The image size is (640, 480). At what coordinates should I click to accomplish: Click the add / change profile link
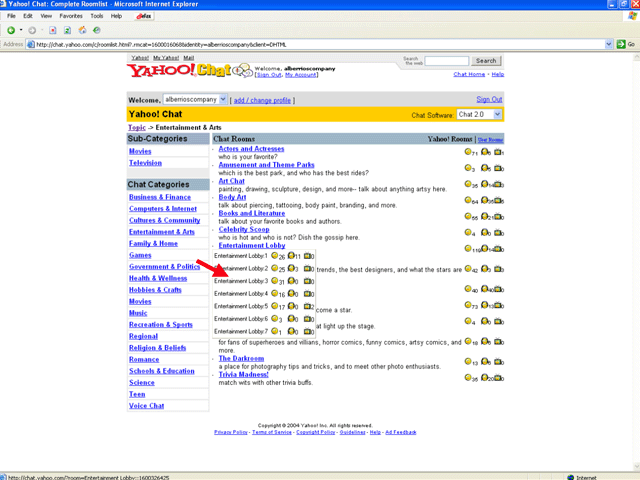(262, 100)
